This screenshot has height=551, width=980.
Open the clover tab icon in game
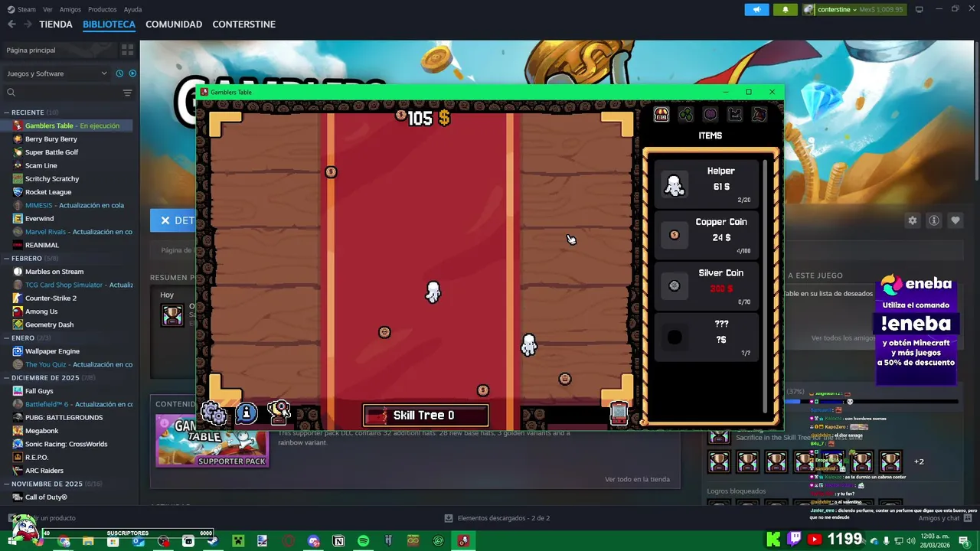(x=686, y=114)
